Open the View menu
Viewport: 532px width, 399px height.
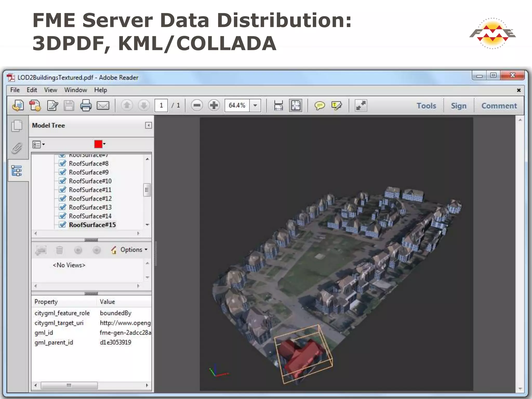(x=51, y=90)
